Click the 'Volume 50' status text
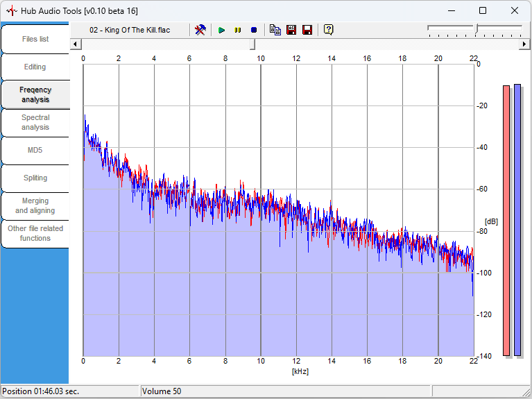Screen dimensions: 532x399 pos(162,391)
